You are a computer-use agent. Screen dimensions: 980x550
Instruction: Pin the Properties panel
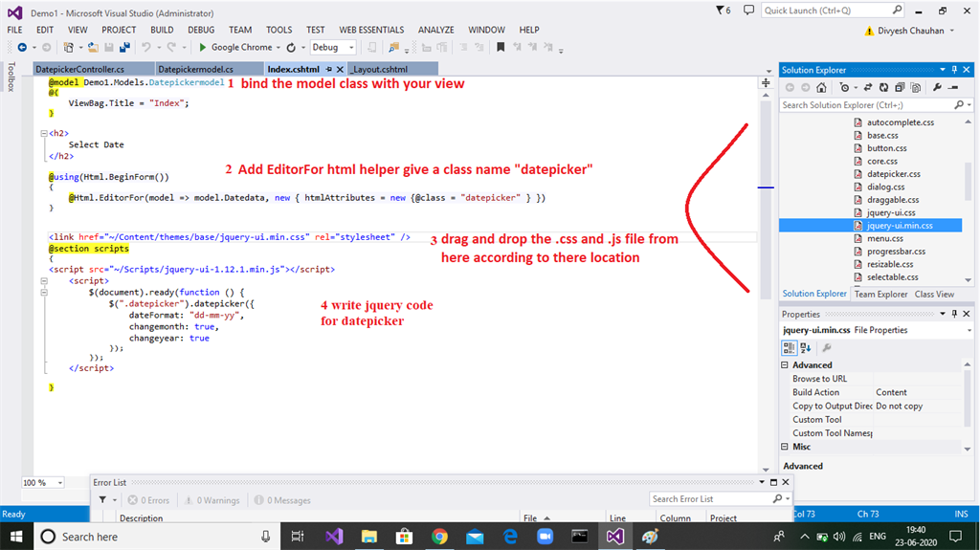point(954,314)
